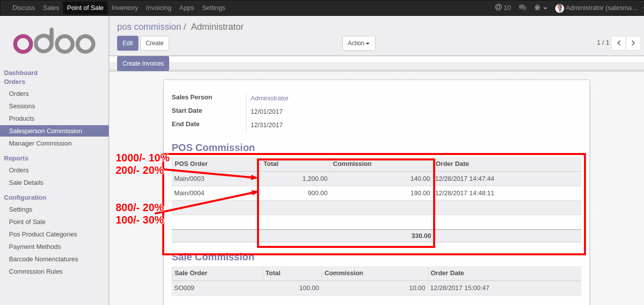
Task: Go to the next record arrow
Action: point(633,43)
